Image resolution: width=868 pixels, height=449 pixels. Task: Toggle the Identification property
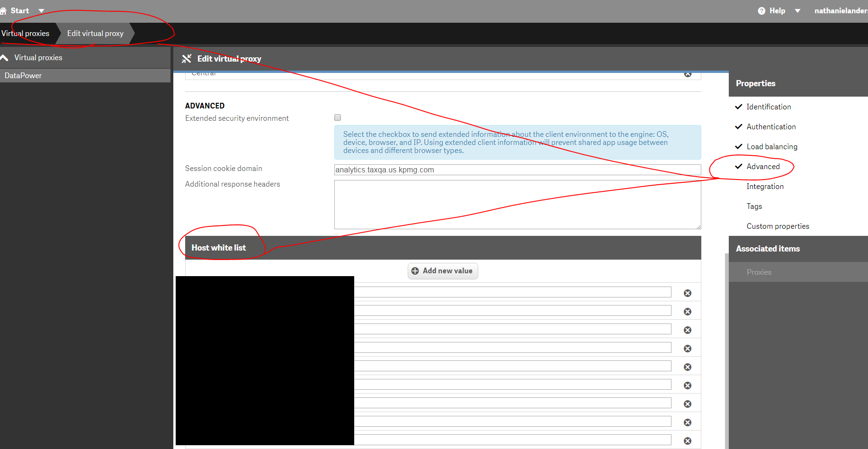pyautogui.click(x=769, y=107)
